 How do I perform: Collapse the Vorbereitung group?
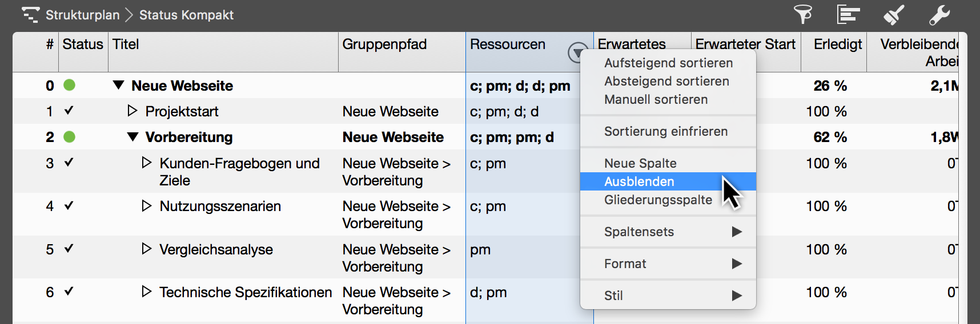(132, 137)
